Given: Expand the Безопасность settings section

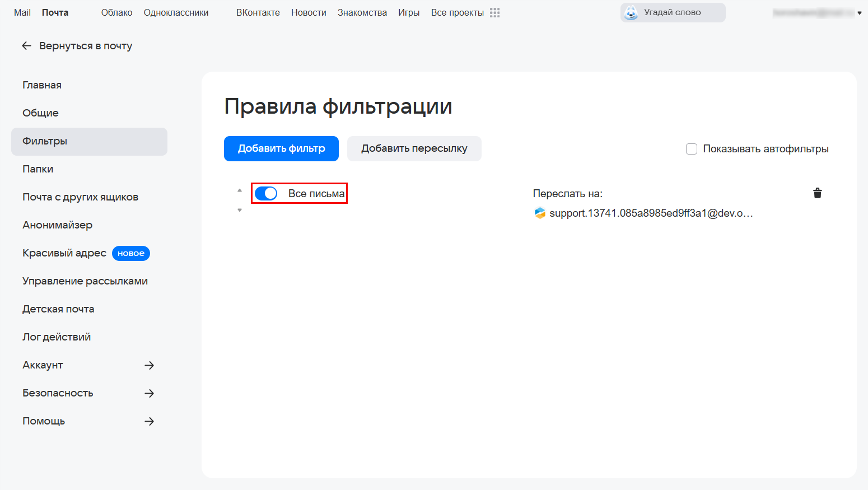Looking at the screenshot, I should click(149, 393).
